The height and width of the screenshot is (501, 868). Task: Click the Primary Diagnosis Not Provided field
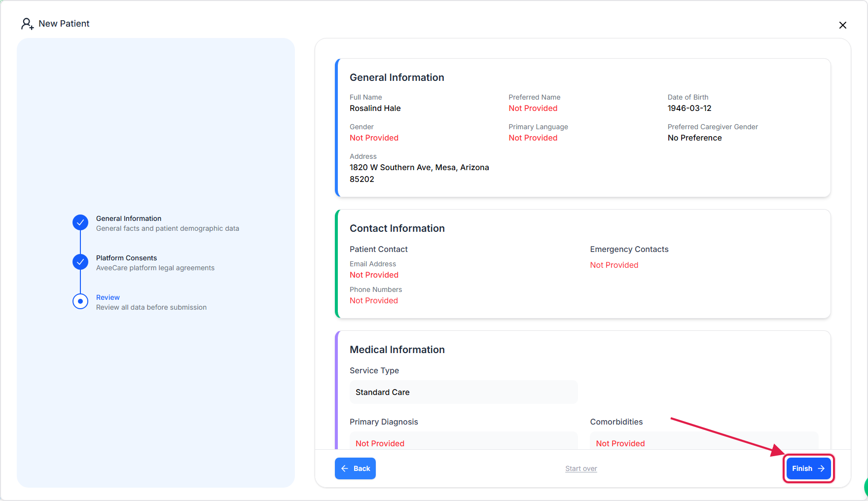pos(464,442)
